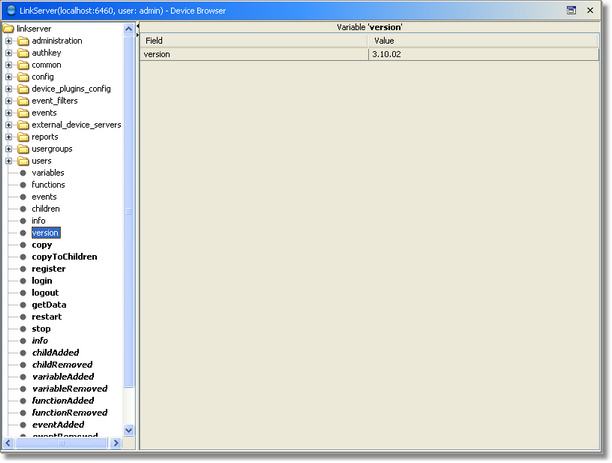
Task: Expand the device_plugins_config node
Action: pos(9,89)
